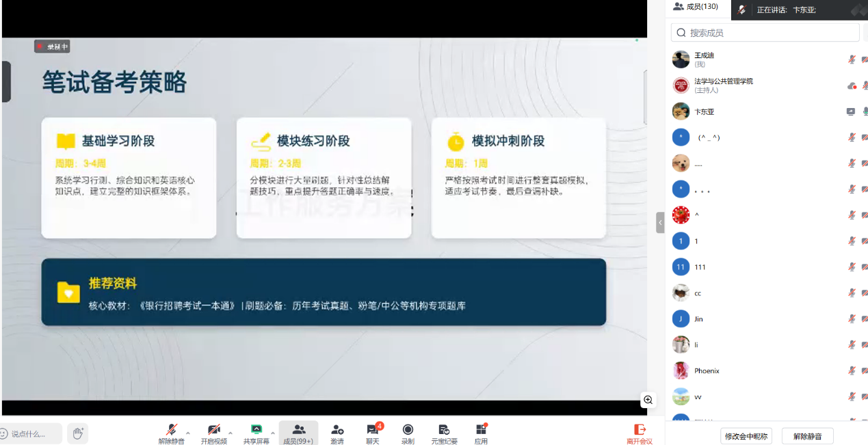Viewport: 868px width, 445px height.
Task: Open the 邀请 invite icon
Action: [337, 429]
